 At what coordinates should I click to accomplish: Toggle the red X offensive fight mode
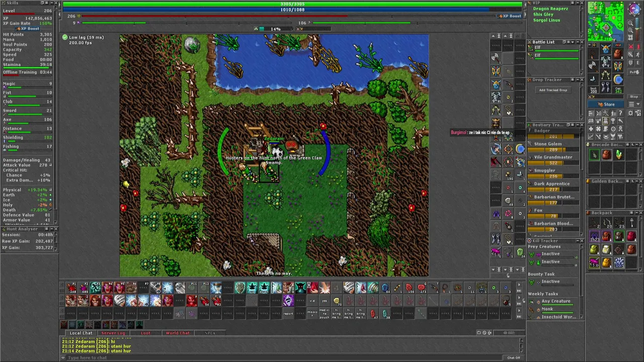[x=630, y=46]
